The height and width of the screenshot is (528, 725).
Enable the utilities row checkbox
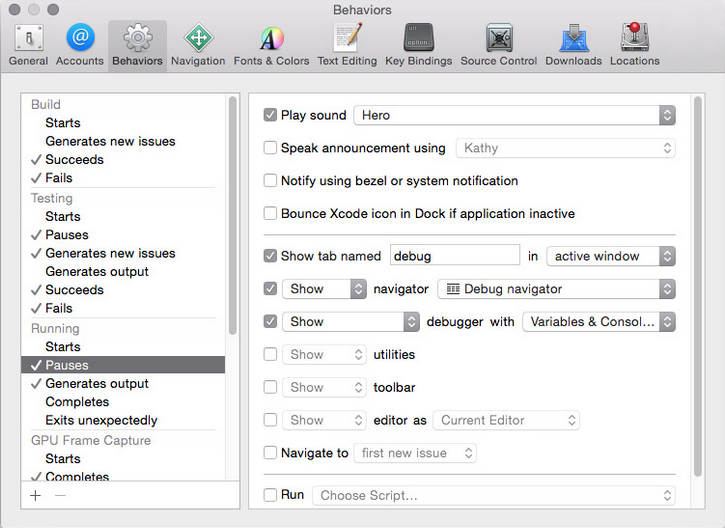(270, 355)
